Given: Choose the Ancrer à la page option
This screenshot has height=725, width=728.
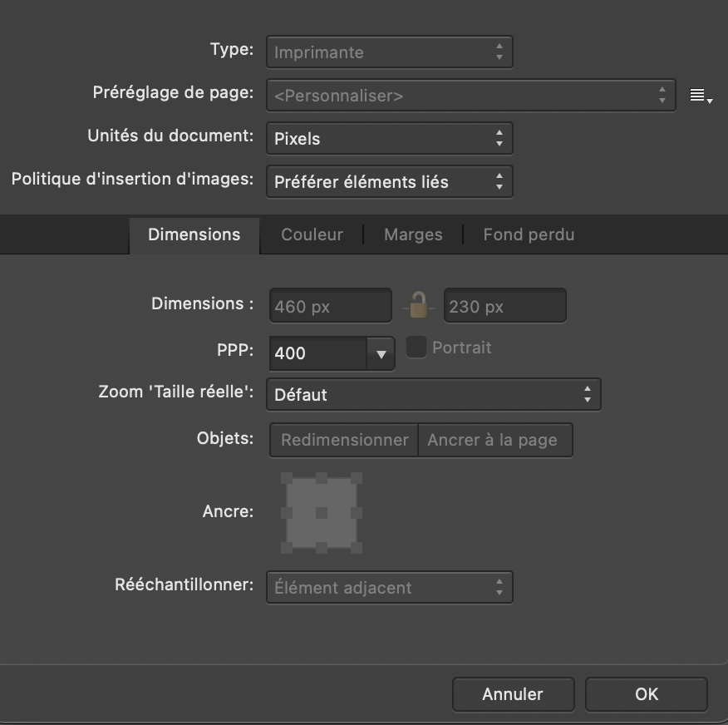Looking at the screenshot, I should [x=495, y=440].
